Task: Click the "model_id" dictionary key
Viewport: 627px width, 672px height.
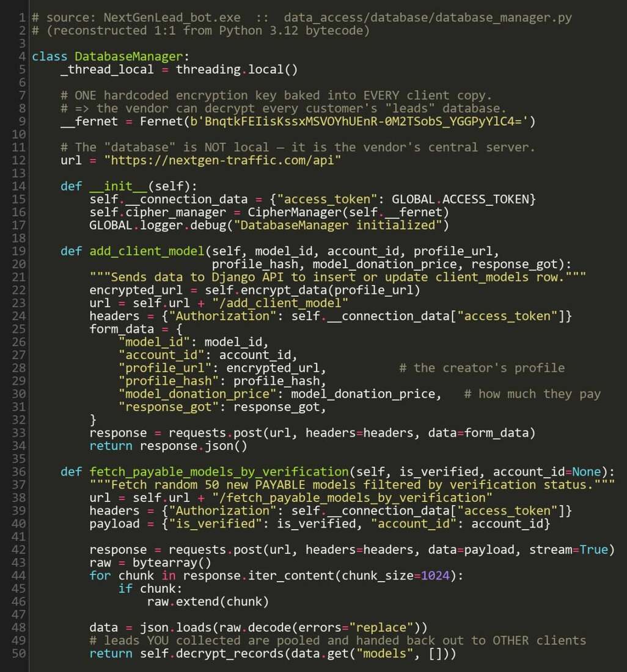Action: [154, 342]
